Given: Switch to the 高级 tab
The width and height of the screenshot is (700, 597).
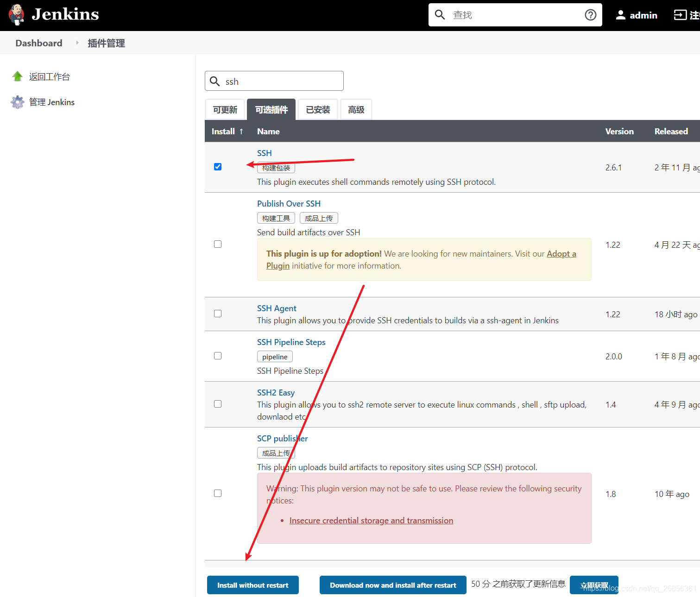Looking at the screenshot, I should tap(356, 110).
